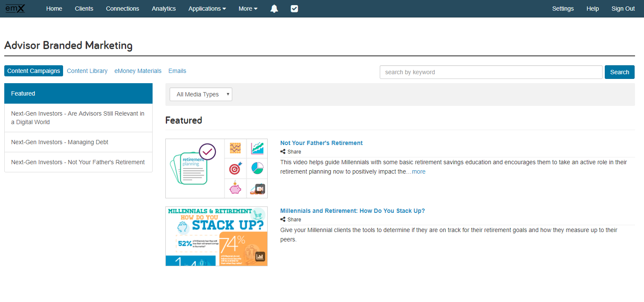The width and height of the screenshot is (644, 302).
Task: Select Featured campaign in sidebar
Action: coord(78,93)
